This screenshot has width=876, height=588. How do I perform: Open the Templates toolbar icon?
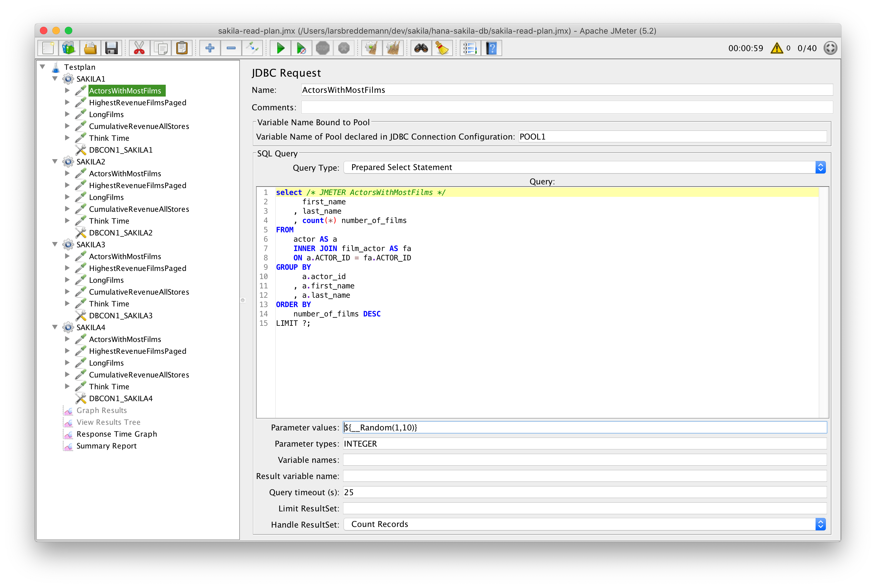69,48
